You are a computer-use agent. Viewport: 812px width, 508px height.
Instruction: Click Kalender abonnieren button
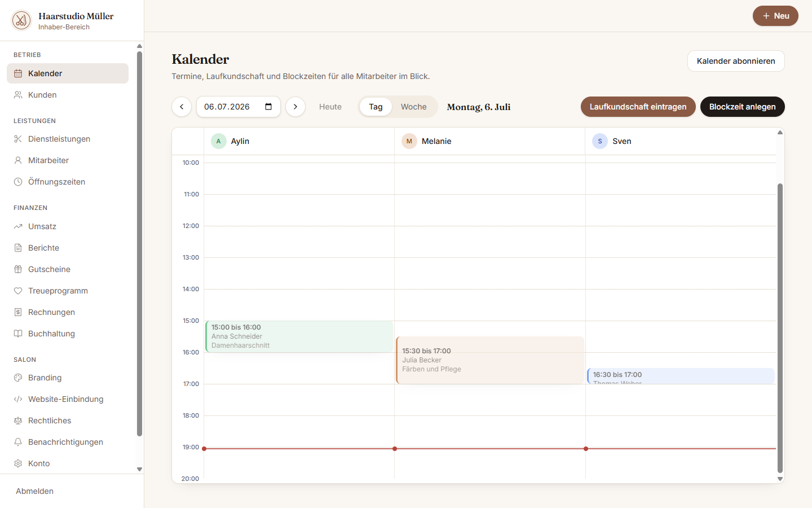736,61
